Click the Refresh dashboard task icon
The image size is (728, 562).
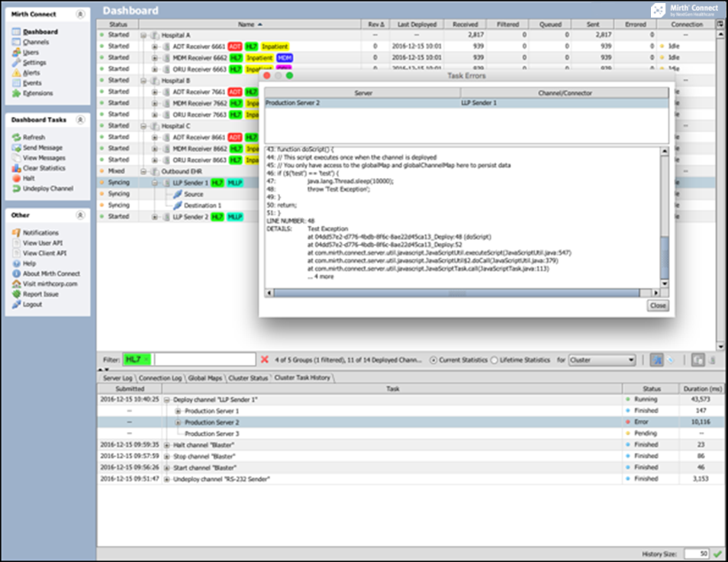coord(16,137)
